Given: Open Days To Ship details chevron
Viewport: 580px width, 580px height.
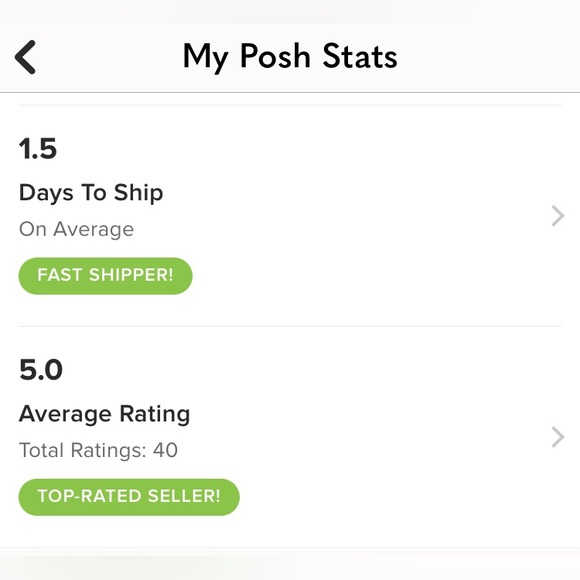Looking at the screenshot, I should click(558, 216).
